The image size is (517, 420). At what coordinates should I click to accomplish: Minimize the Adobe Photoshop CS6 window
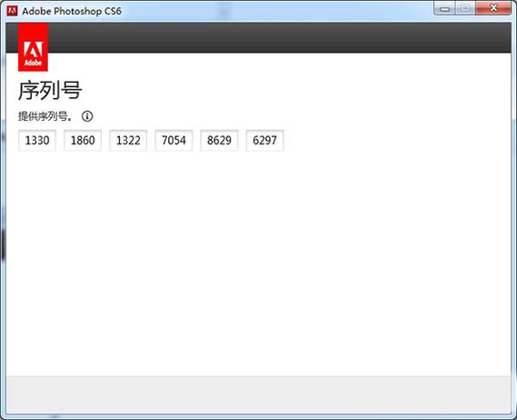coord(445,8)
